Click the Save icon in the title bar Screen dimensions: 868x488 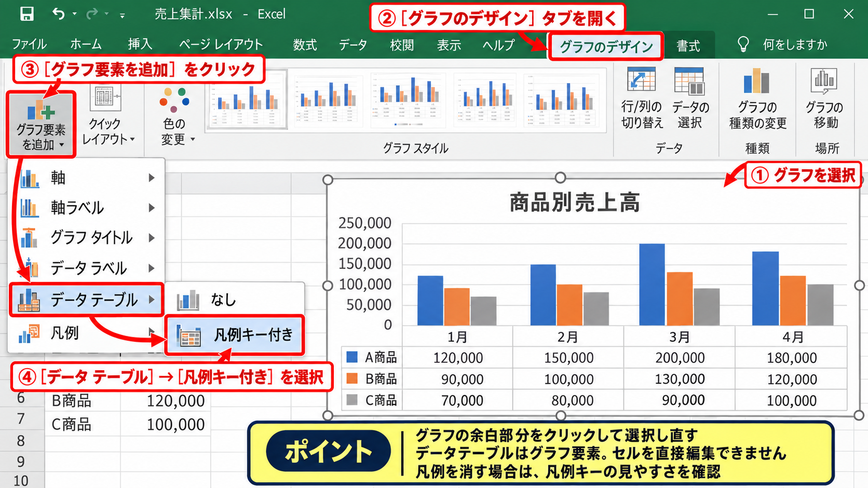pos(26,14)
